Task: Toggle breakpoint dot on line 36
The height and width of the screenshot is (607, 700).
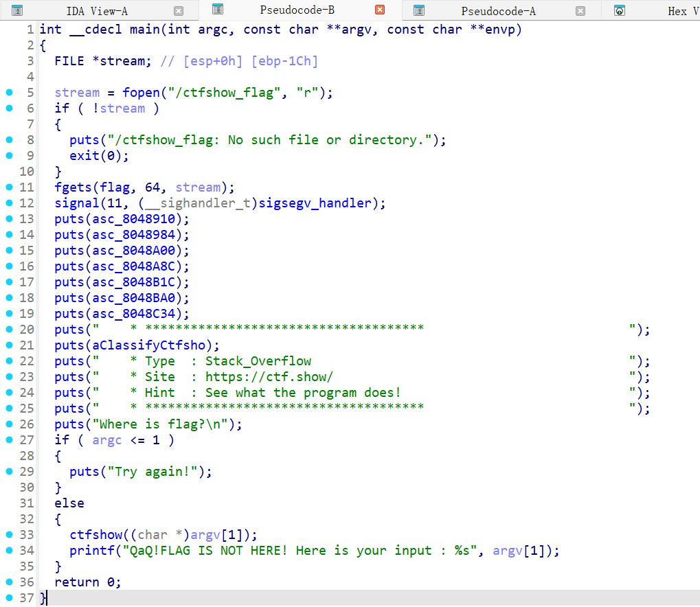Action: pyautogui.click(x=9, y=582)
